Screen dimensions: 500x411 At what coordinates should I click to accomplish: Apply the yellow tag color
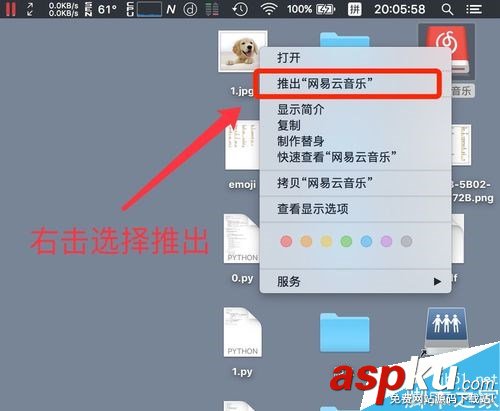[326, 241]
